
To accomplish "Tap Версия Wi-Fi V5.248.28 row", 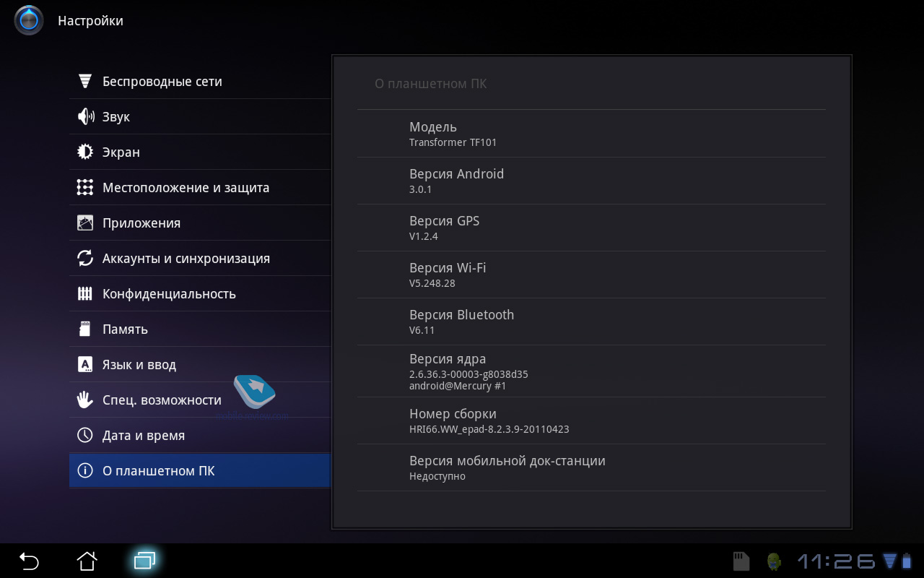I will click(591, 275).
